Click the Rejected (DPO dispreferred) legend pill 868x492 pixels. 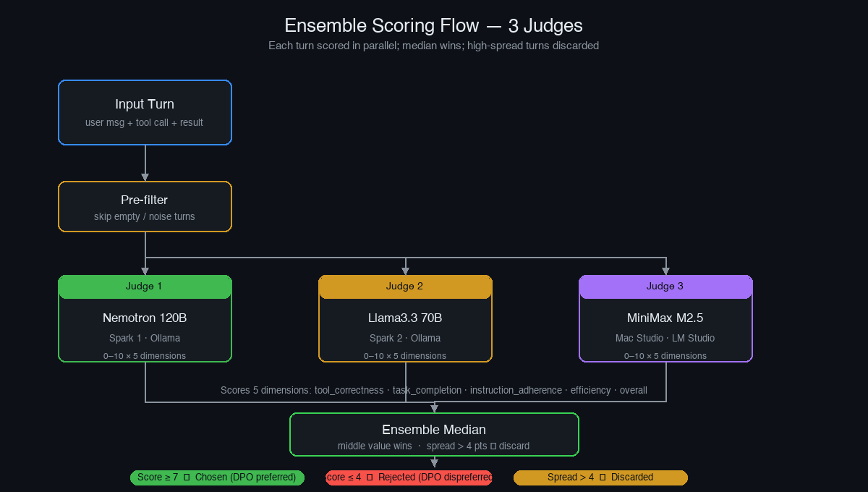(409, 478)
